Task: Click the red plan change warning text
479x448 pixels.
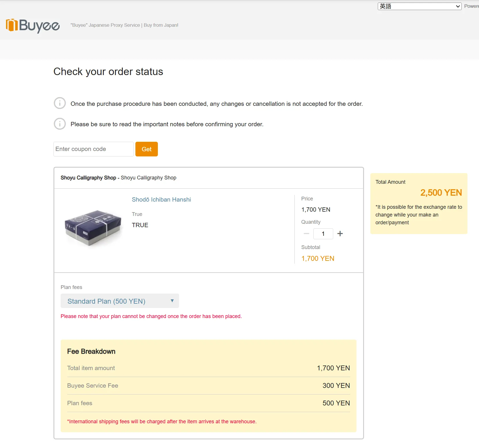Action: [151, 316]
